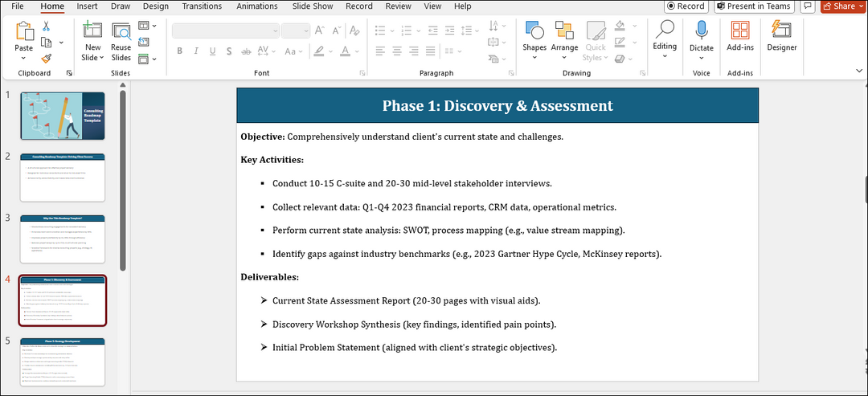Open the File menu
The image size is (868, 396).
pos(17,6)
